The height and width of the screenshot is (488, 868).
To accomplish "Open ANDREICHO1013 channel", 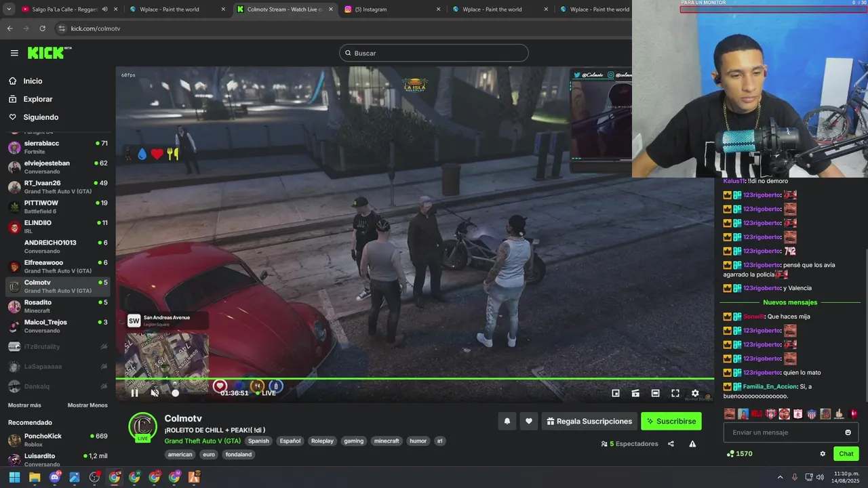I will click(58, 247).
